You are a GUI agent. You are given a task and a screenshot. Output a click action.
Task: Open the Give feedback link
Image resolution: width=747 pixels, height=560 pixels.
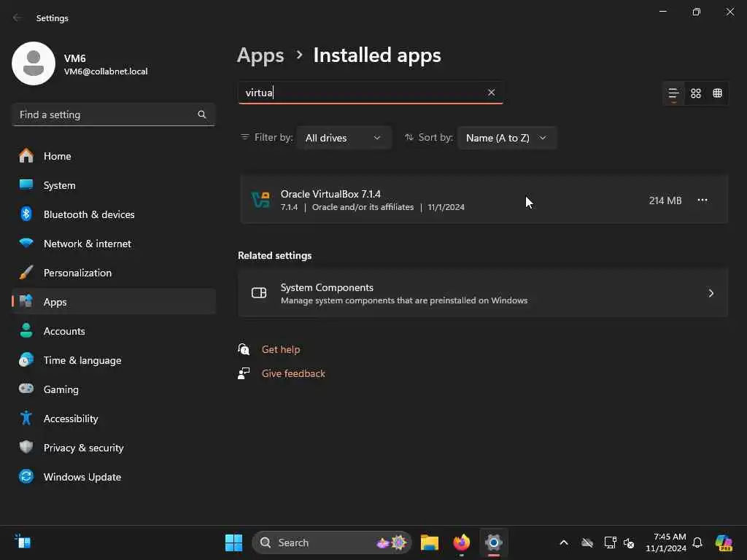pos(293,373)
